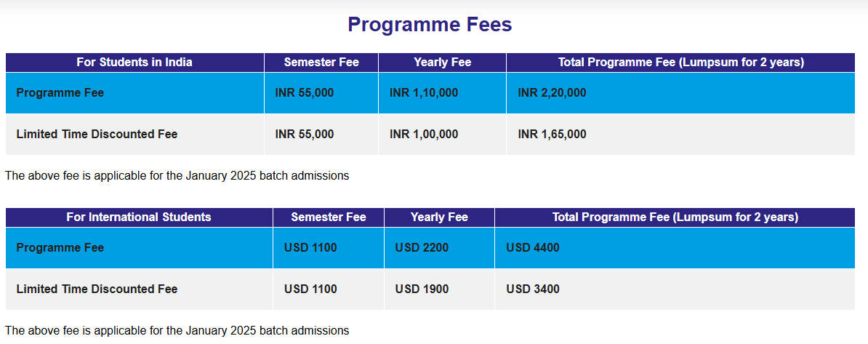Click the INR 1,00,000 discounted yearly fee
Screen dimensions: 868x344
click(424, 135)
